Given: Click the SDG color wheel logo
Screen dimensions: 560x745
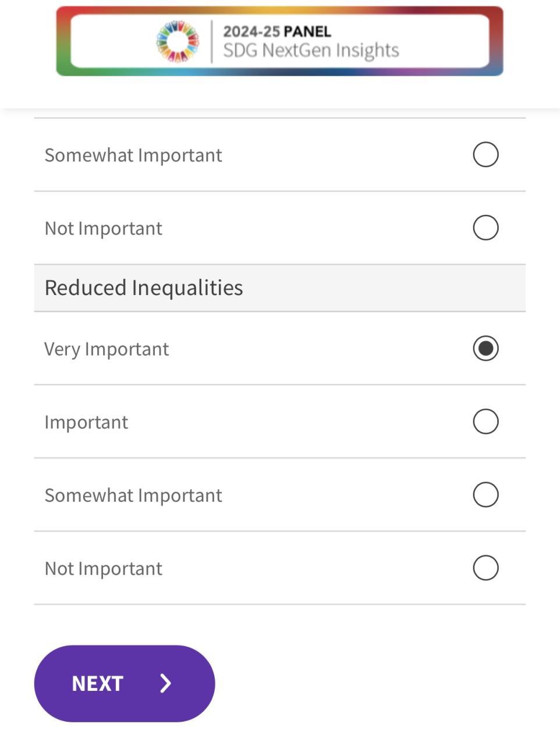Looking at the screenshot, I should click(178, 41).
